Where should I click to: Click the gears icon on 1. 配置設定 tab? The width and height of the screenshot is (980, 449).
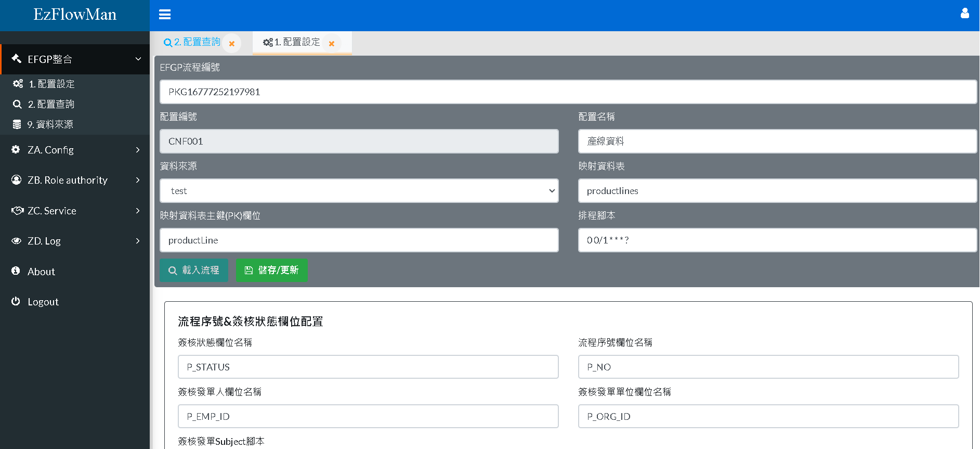268,42
